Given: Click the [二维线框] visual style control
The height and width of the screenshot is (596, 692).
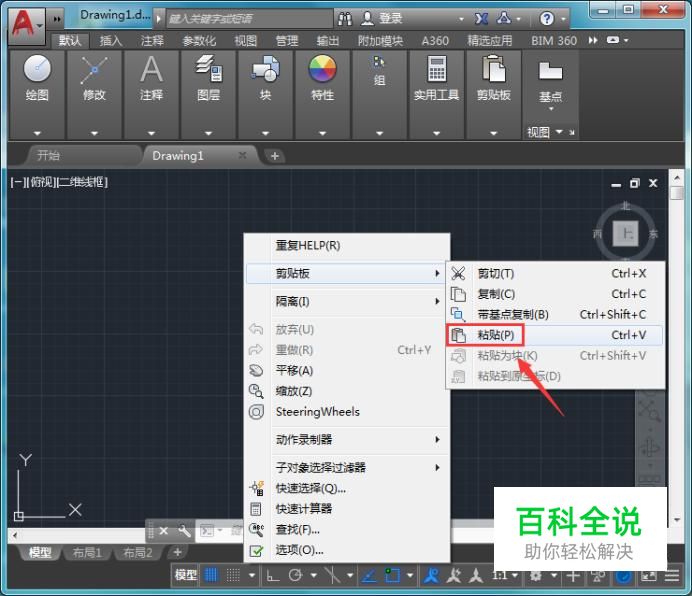Looking at the screenshot, I should point(83,181).
